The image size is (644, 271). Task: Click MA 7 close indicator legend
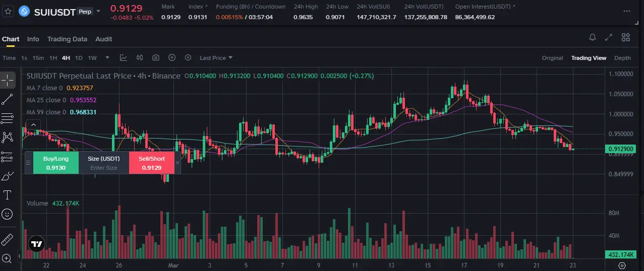point(60,88)
